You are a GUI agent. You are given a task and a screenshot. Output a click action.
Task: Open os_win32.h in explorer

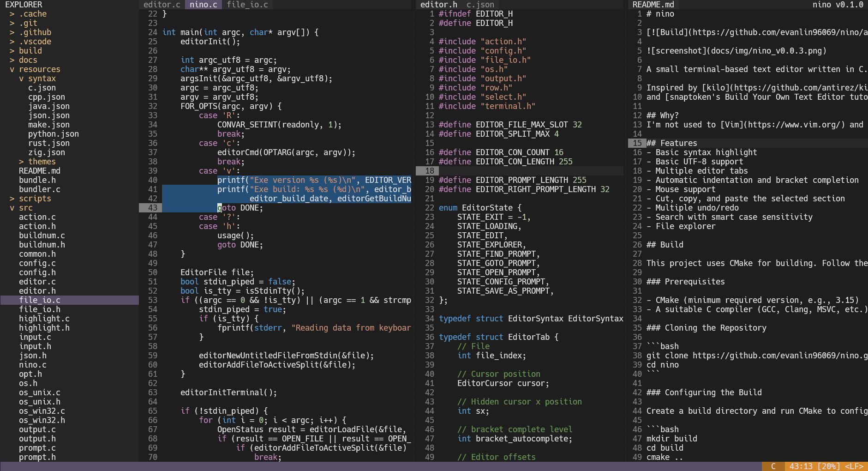click(x=42, y=420)
